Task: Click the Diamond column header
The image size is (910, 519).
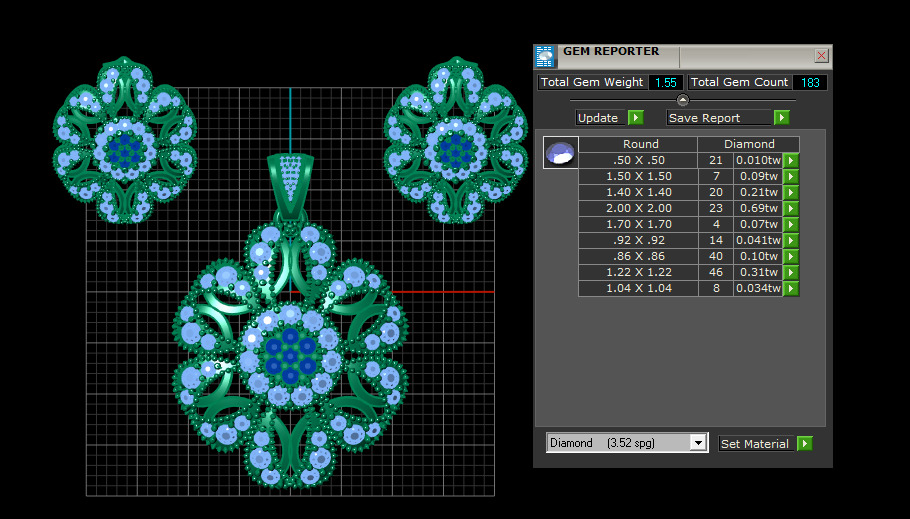Action: point(749,144)
